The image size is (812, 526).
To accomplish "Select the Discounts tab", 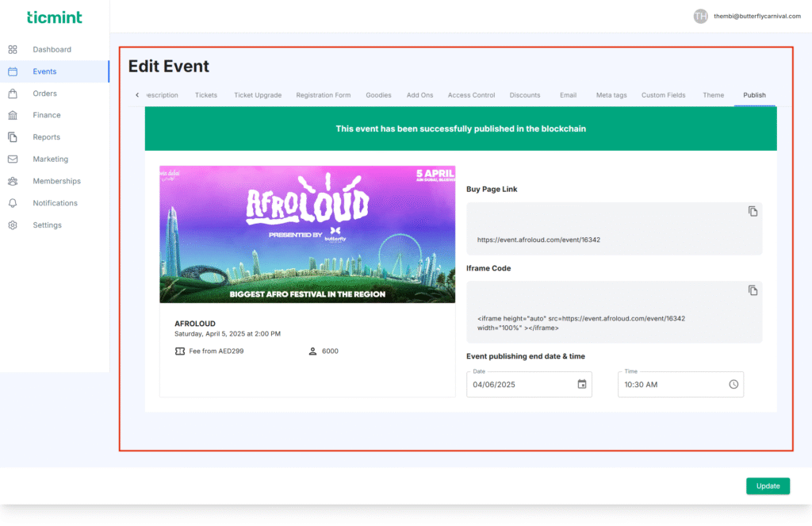I will [525, 95].
